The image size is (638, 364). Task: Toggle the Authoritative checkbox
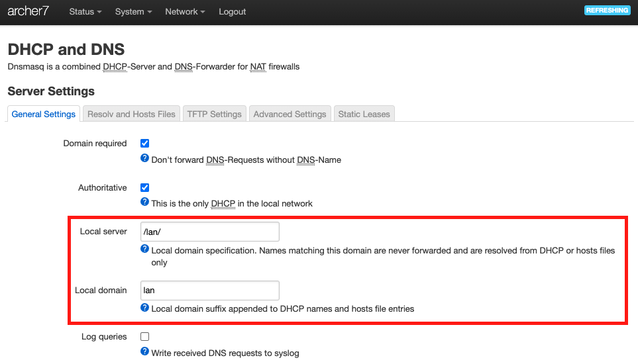click(145, 188)
